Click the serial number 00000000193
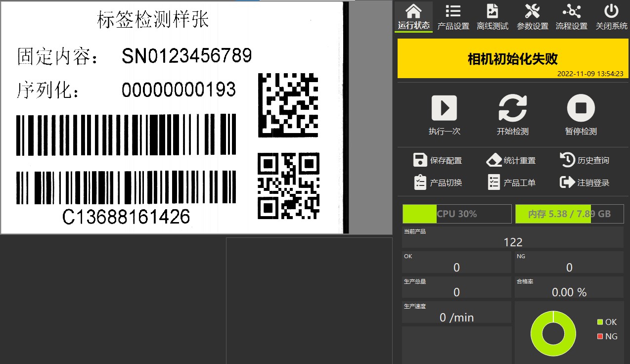 179,90
